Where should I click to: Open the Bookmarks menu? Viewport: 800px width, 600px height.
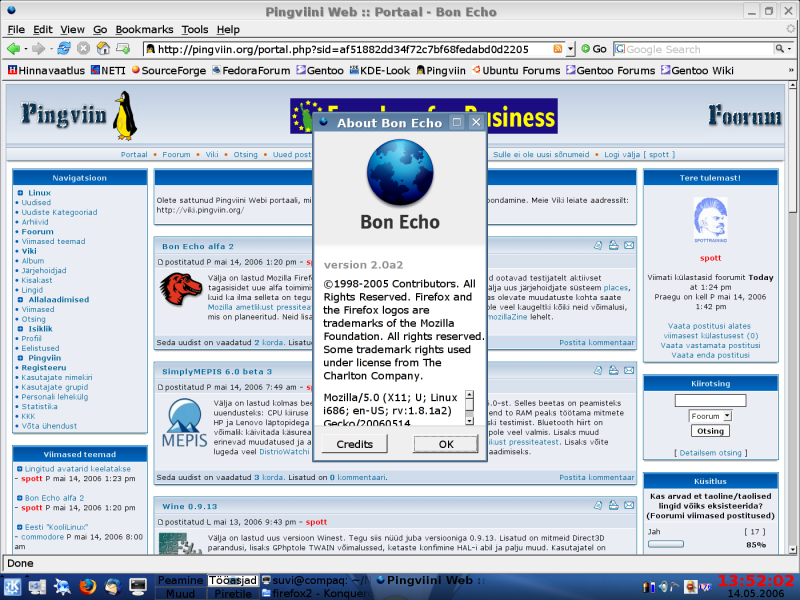pos(144,30)
